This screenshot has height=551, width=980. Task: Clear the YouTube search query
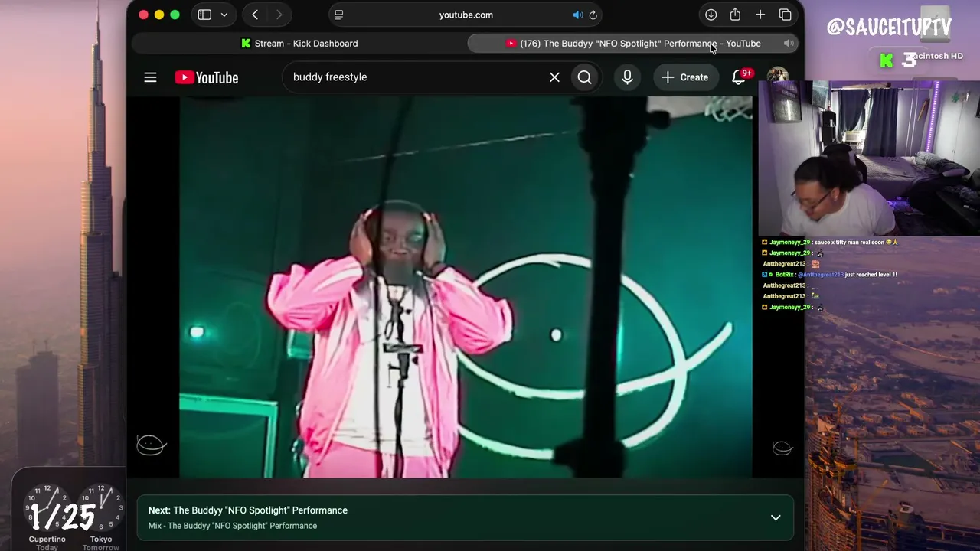pyautogui.click(x=554, y=77)
